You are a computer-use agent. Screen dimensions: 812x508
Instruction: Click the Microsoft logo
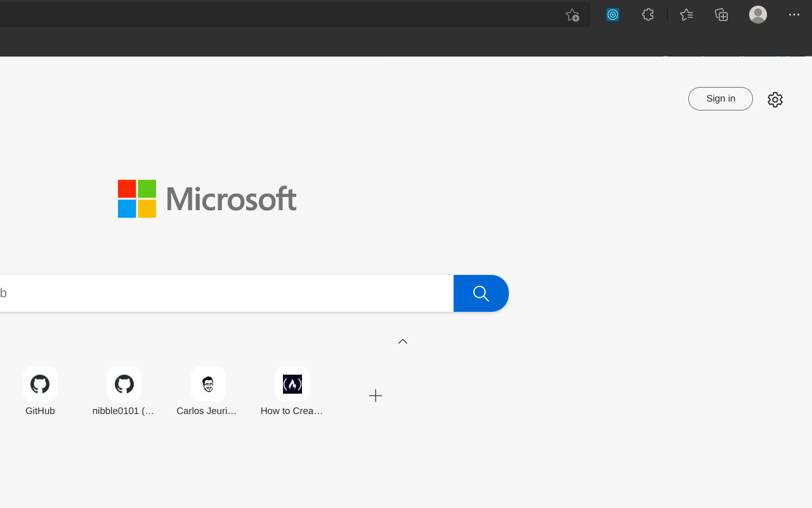coord(207,199)
